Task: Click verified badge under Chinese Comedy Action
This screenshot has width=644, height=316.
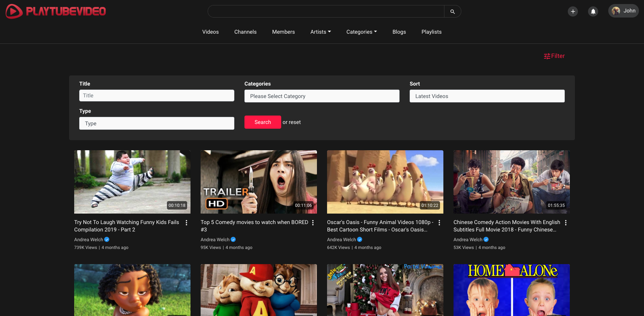Action: click(486, 240)
